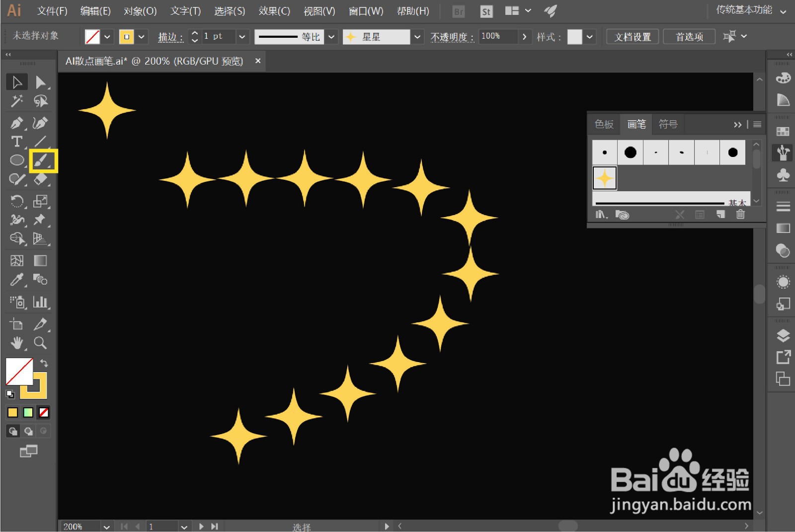Choose the Shaper pencil tool
Viewport: 795px width, 532px height.
click(17, 179)
